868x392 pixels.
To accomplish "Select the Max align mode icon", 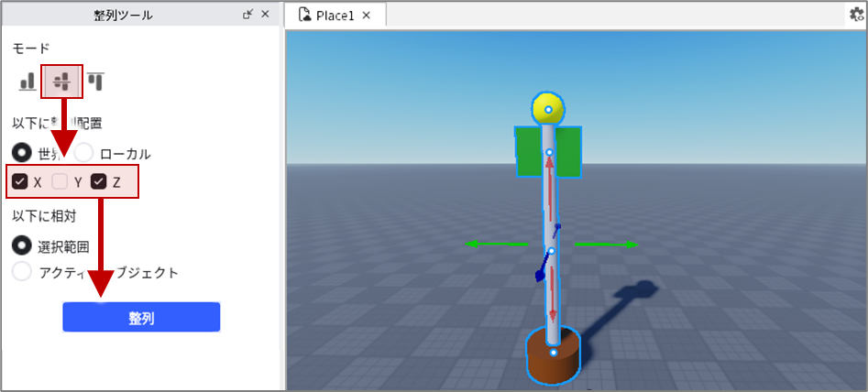I will (x=95, y=82).
